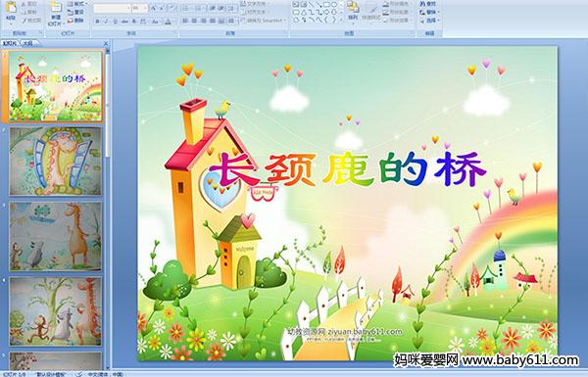Viewport: 588px width, 377px height.
Task: Click the bullet list icon
Action: (x=187, y=8)
